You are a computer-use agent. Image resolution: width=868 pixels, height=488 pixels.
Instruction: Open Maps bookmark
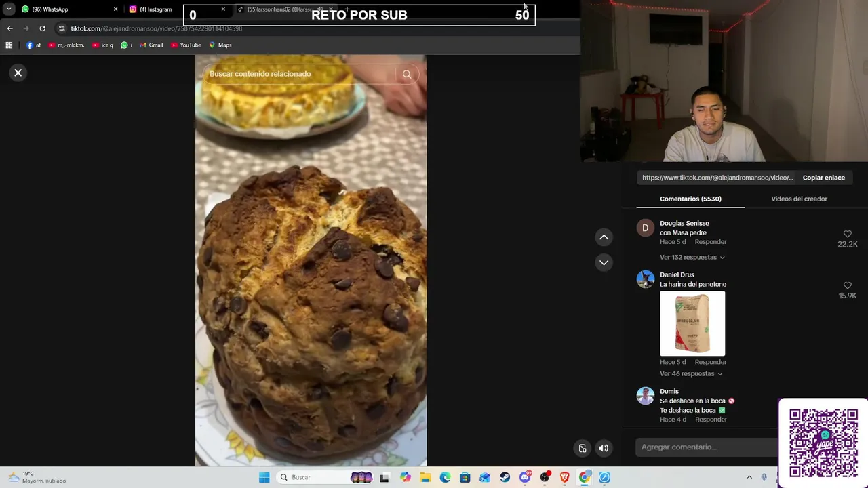pyautogui.click(x=220, y=45)
